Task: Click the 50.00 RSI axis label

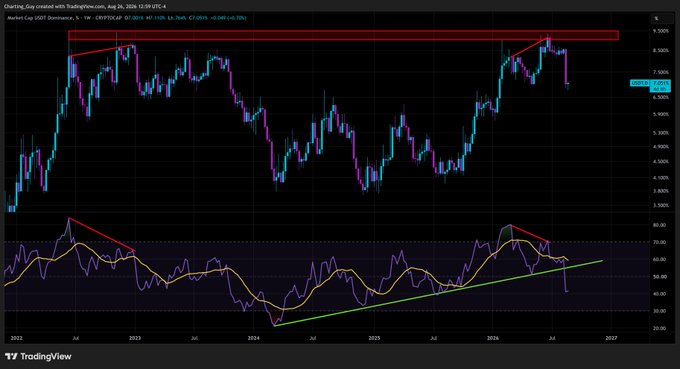Action: coord(660,277)
